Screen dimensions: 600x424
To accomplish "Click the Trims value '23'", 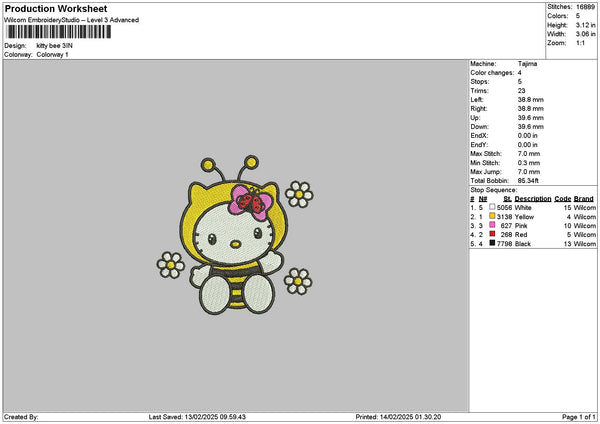I will pyautogui.click(x=522, y=91).
